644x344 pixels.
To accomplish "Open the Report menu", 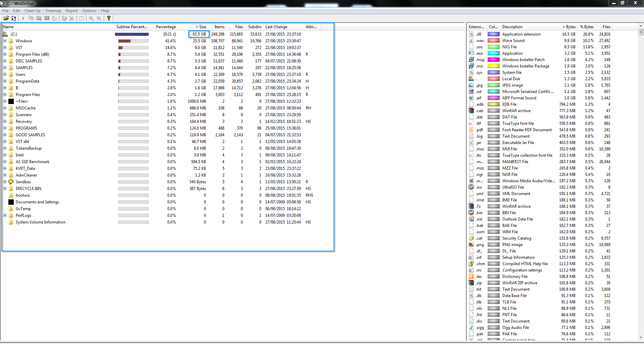I will point(71,11).
